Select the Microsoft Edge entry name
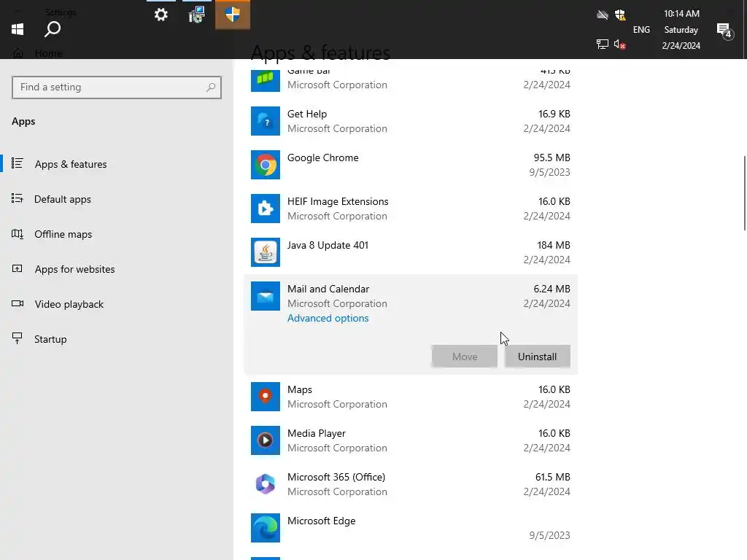Screen dimensions: 747x560 click(321, 521)
